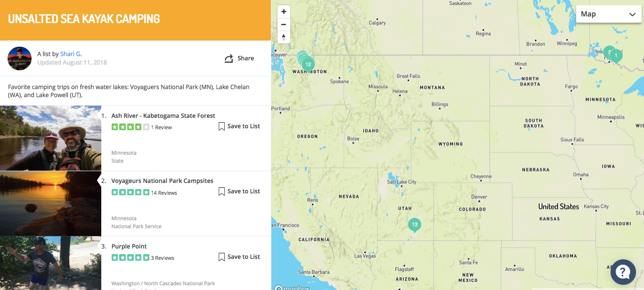Click bookmark icon for Purple Point

pos(221,257)
